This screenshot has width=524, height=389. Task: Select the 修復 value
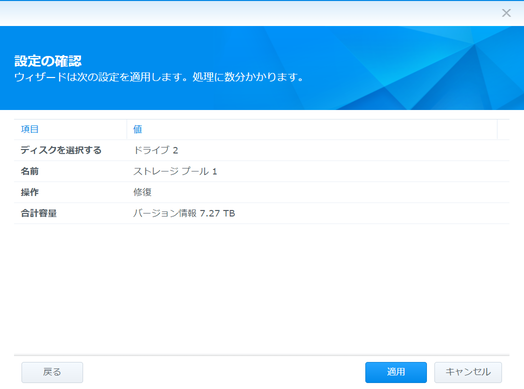(x=142, y=192)
